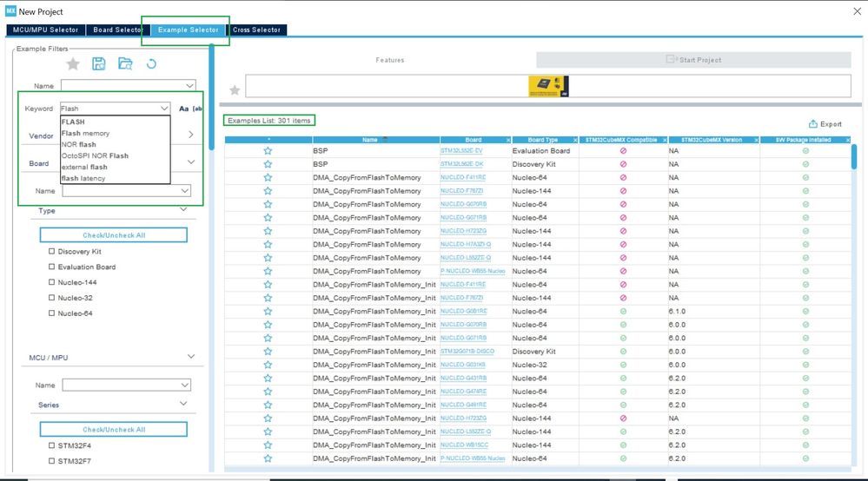Click the board thumbnail image in features bar

tap(548, 86)
